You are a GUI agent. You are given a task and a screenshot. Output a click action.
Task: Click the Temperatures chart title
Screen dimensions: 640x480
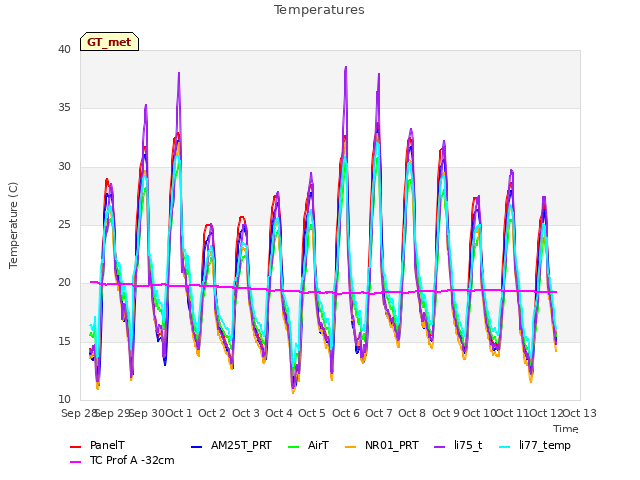click(x=319, y=10)
